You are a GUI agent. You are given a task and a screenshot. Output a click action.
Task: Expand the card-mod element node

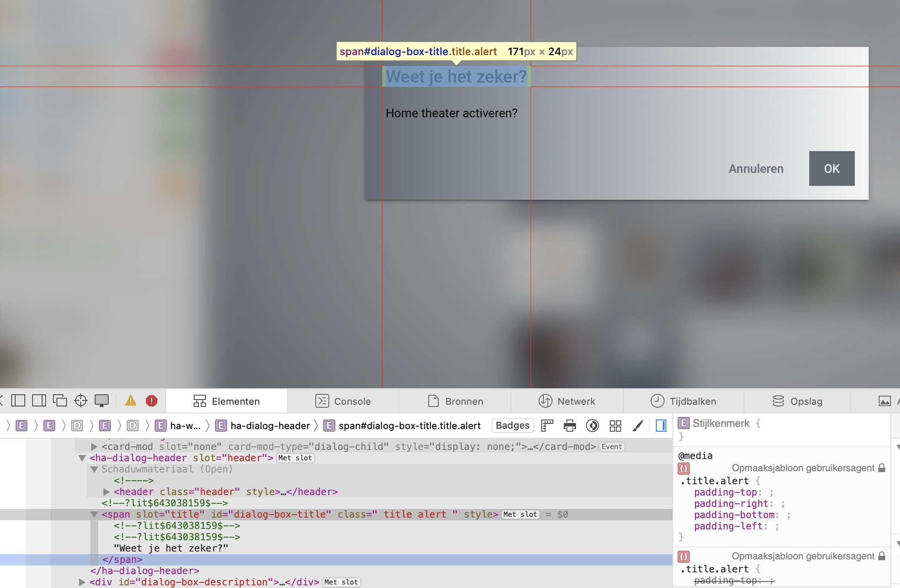(94, 446)
